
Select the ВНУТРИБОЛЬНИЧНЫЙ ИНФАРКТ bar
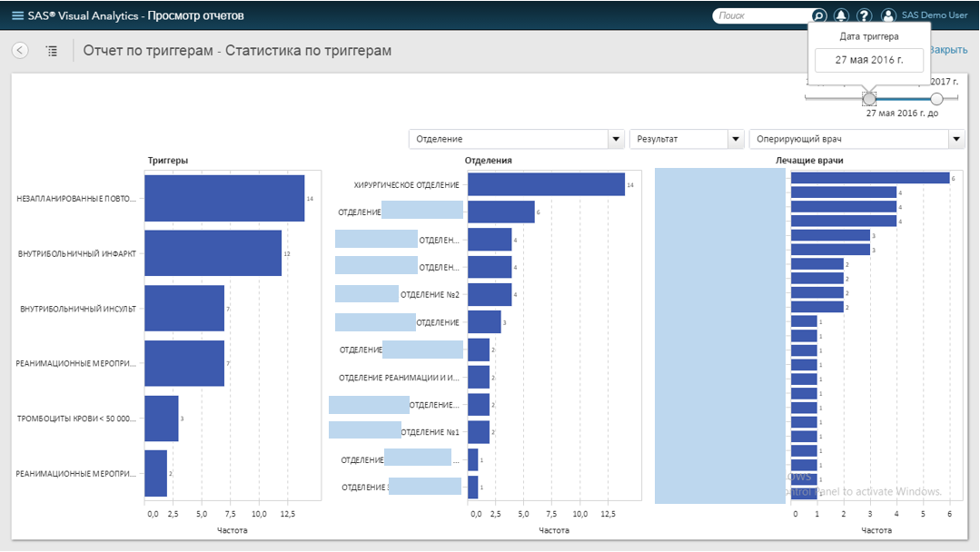click(x=213, y=253)
